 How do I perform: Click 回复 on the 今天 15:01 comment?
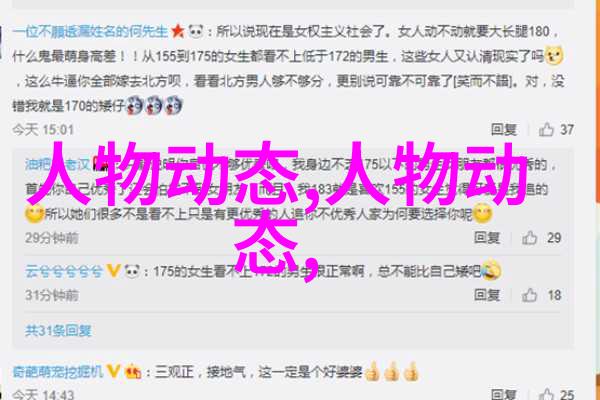504,130
